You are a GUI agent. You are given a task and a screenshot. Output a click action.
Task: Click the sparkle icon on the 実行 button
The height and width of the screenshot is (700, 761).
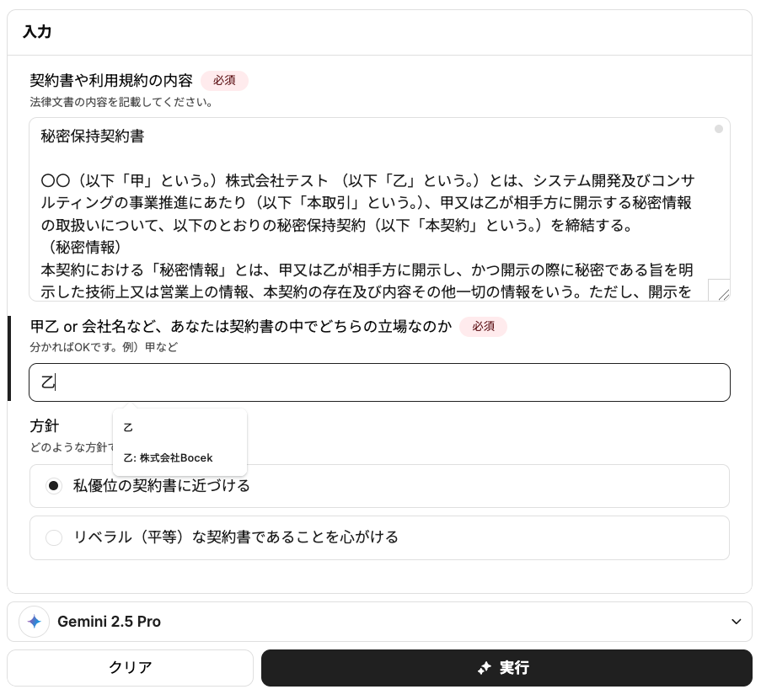click(484, 668)
